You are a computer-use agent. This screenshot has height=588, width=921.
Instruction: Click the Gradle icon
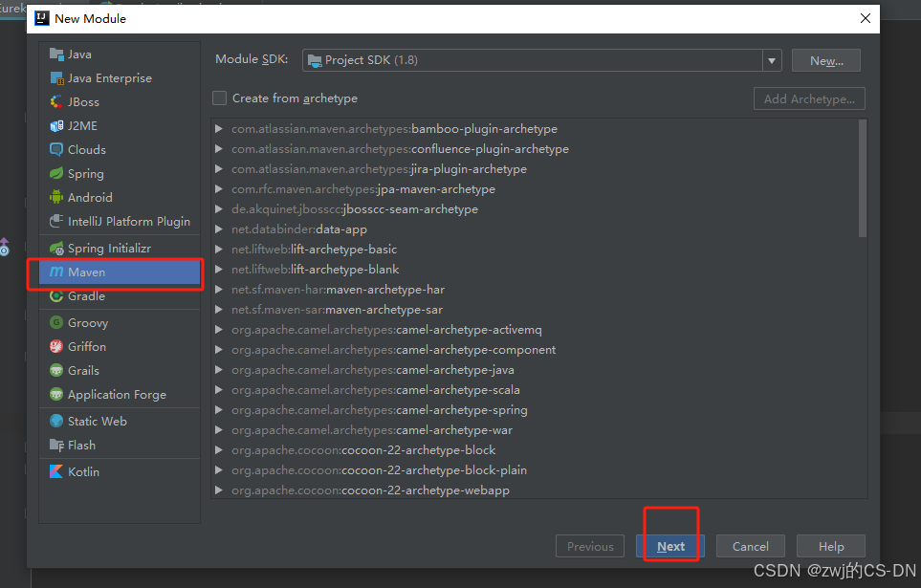click(56, 296)
